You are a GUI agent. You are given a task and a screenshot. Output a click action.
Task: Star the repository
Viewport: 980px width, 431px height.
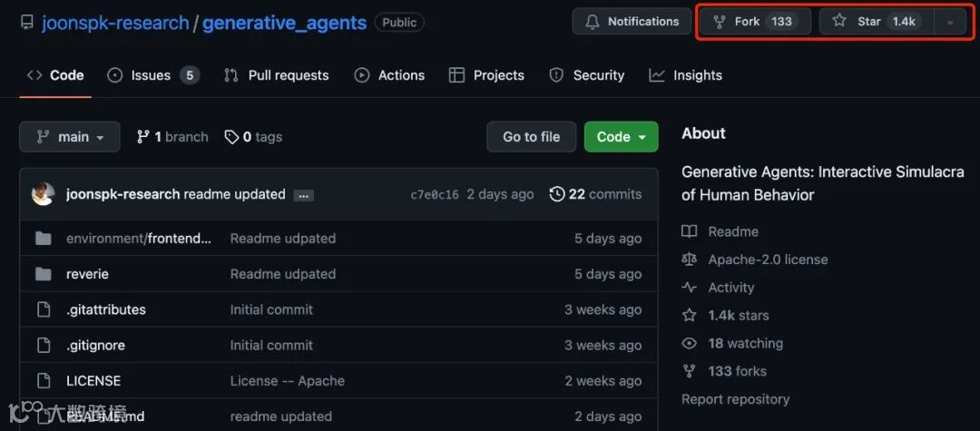877,21
